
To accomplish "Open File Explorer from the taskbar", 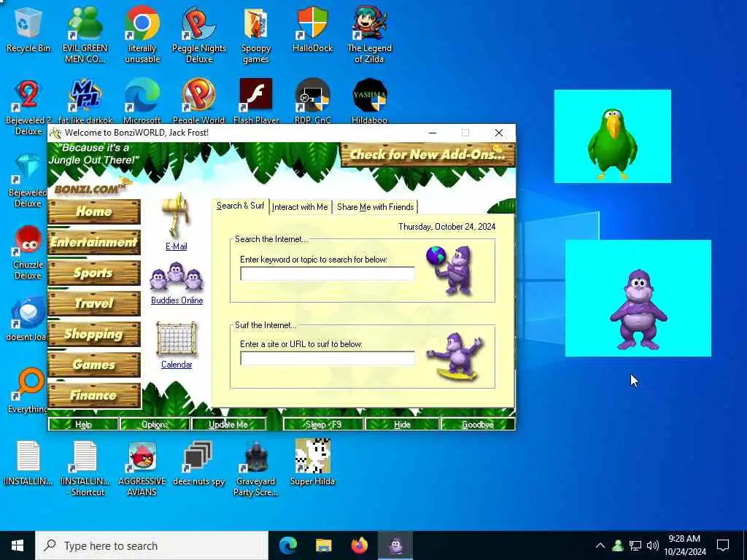I will click(x=323, y=545).
